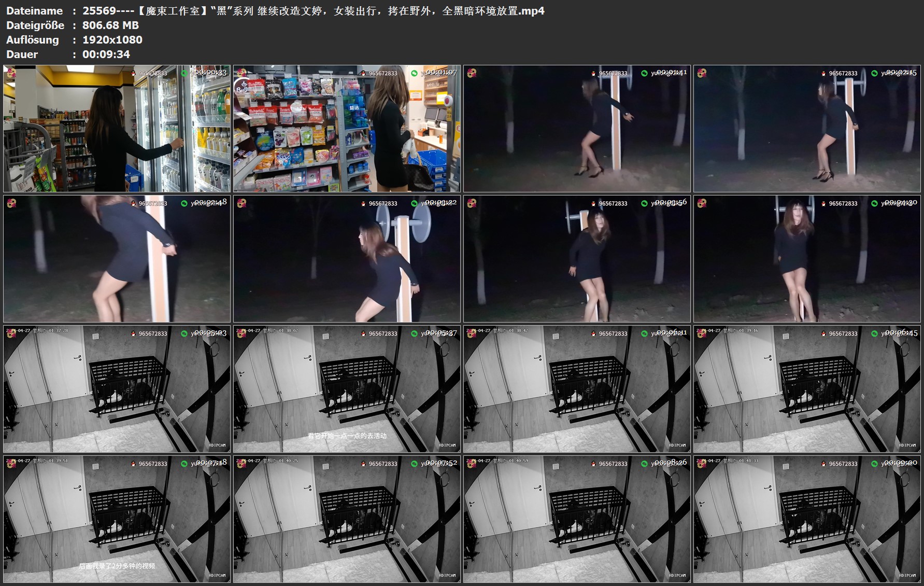924x586 pixels.
Task: Click the Auflösung value 1920x1080
Action: click(112, 40)
